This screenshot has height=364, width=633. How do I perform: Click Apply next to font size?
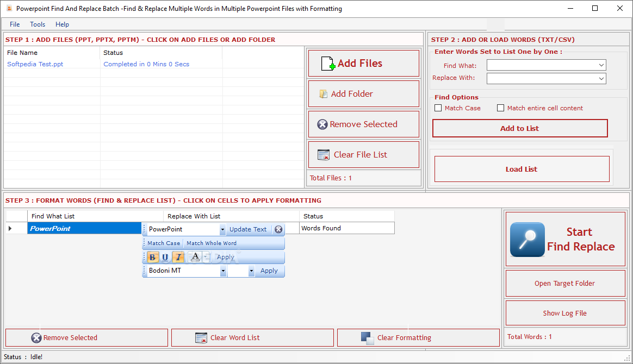pyautogui.click(x=269, y=271)
